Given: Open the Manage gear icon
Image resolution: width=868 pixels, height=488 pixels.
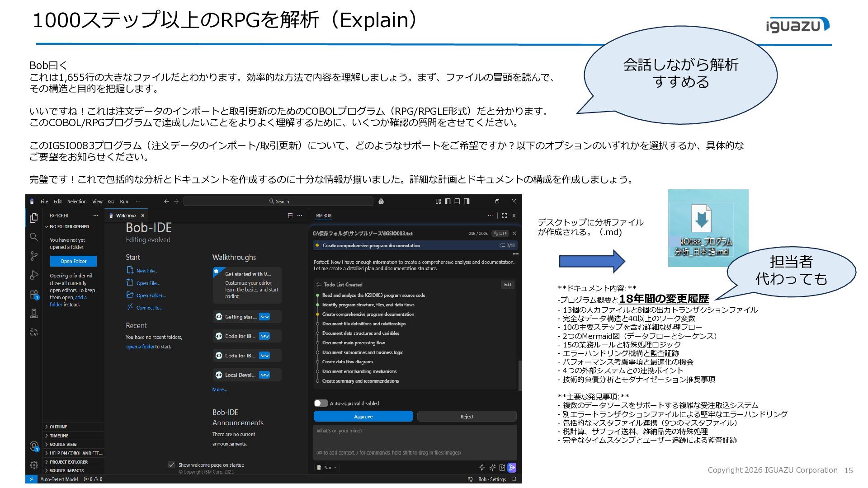Looking at the screenshot, I should [x=34, y=465].
